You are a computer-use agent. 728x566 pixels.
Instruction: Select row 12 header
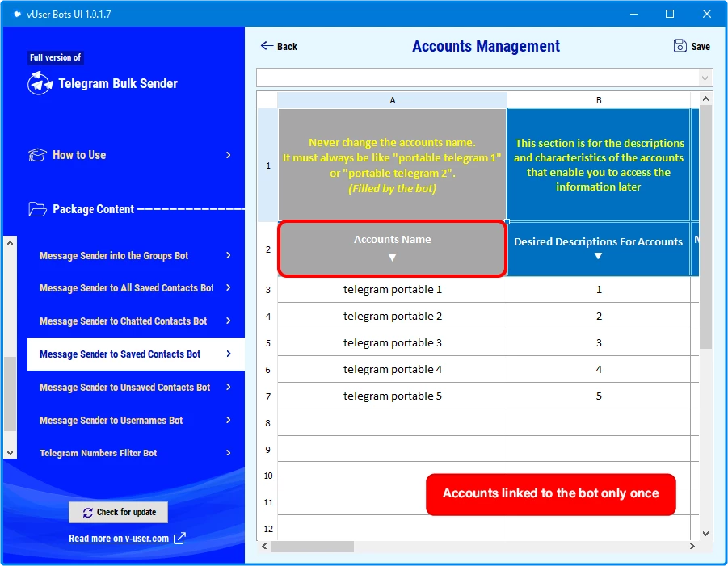(x=268, y=529)
